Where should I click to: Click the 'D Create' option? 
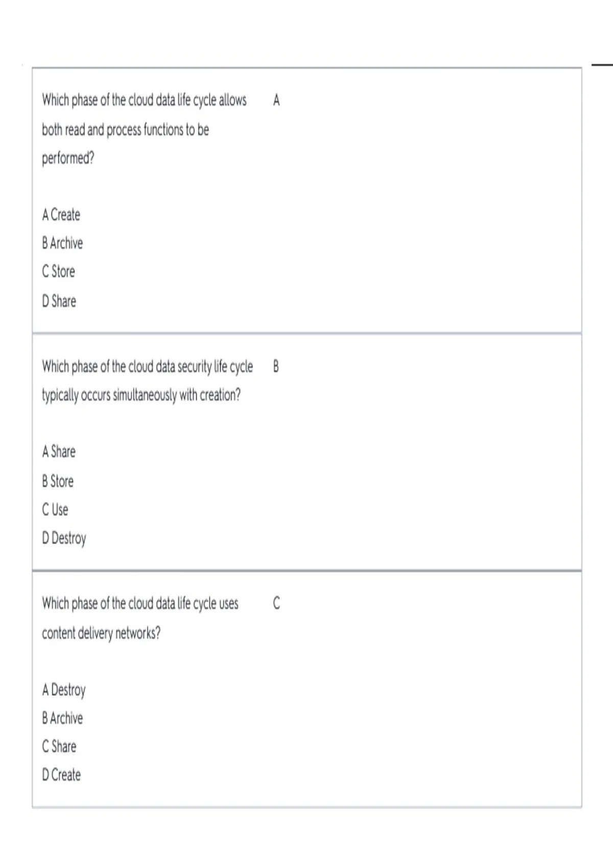[61, 775]
